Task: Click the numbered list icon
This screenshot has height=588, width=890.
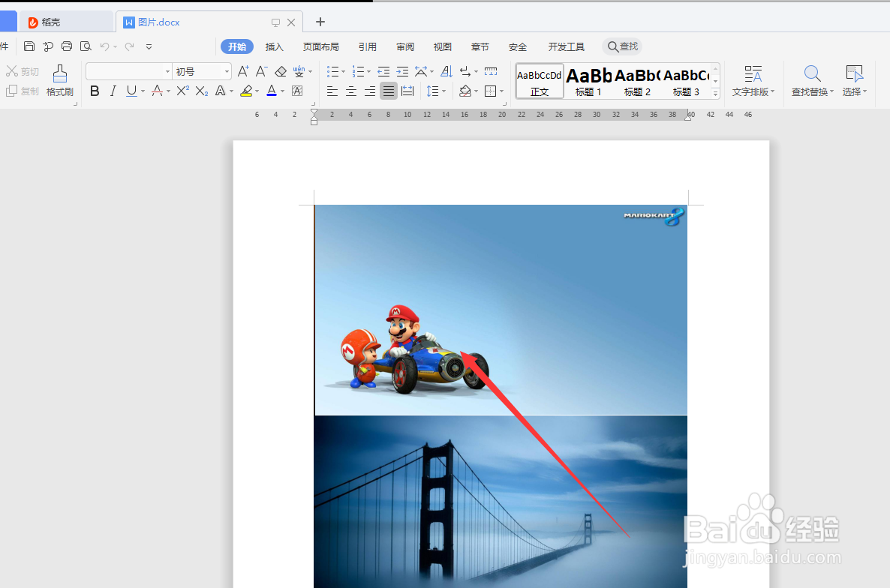Action: tap(358, 71)
